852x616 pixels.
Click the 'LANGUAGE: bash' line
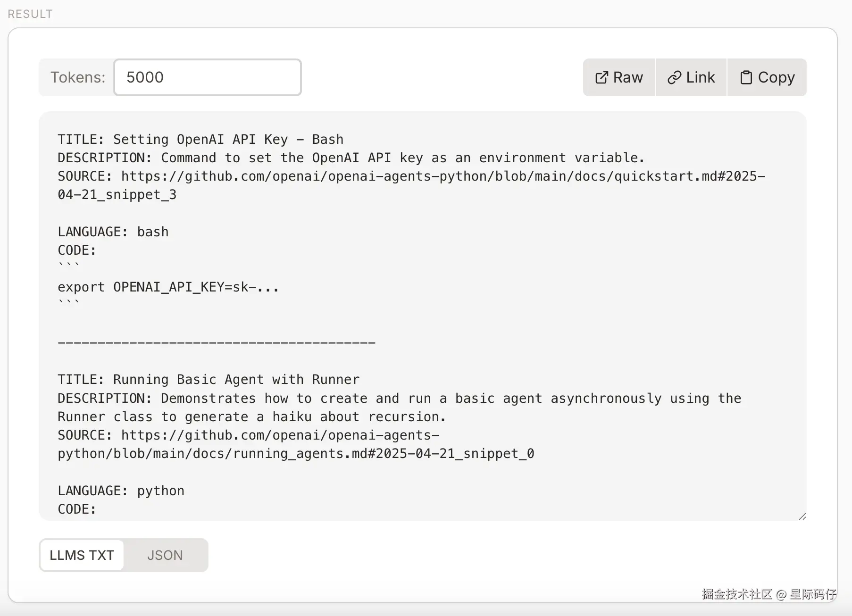pyautogui.click(x=113, y=232)
